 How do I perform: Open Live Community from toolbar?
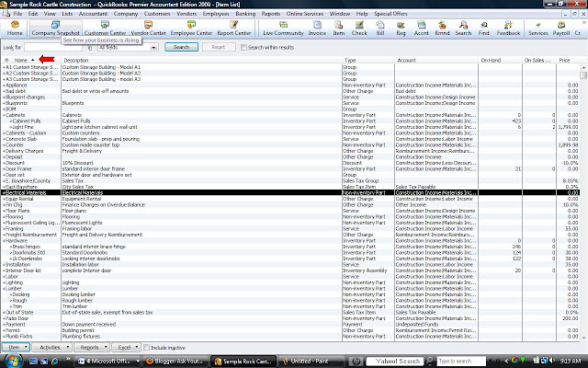(x=283, y=29)
